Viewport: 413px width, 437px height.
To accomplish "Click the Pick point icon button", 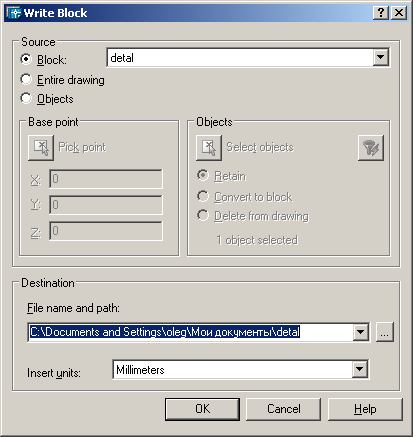I will [x=41, y=148].
